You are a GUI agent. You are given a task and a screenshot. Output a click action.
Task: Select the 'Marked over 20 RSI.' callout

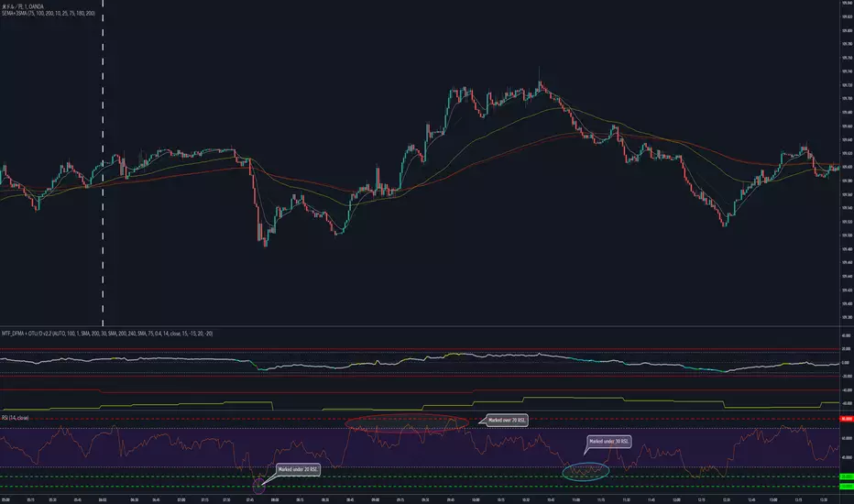tap(507, 420)
